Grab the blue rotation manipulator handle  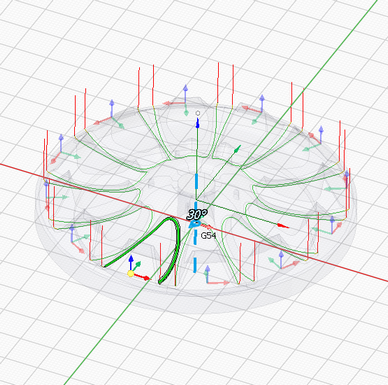pos(194,225)
